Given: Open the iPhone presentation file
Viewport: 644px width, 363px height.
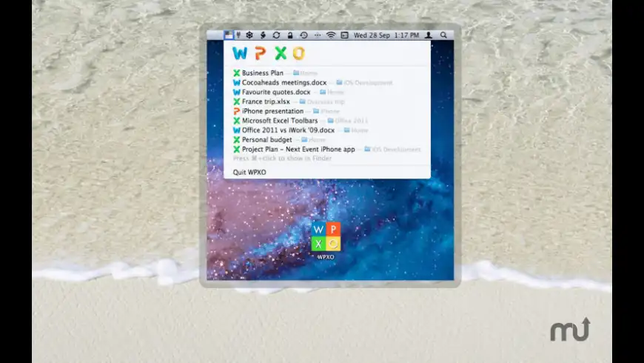Looking at the screenshot, I should tap(272, 111).
